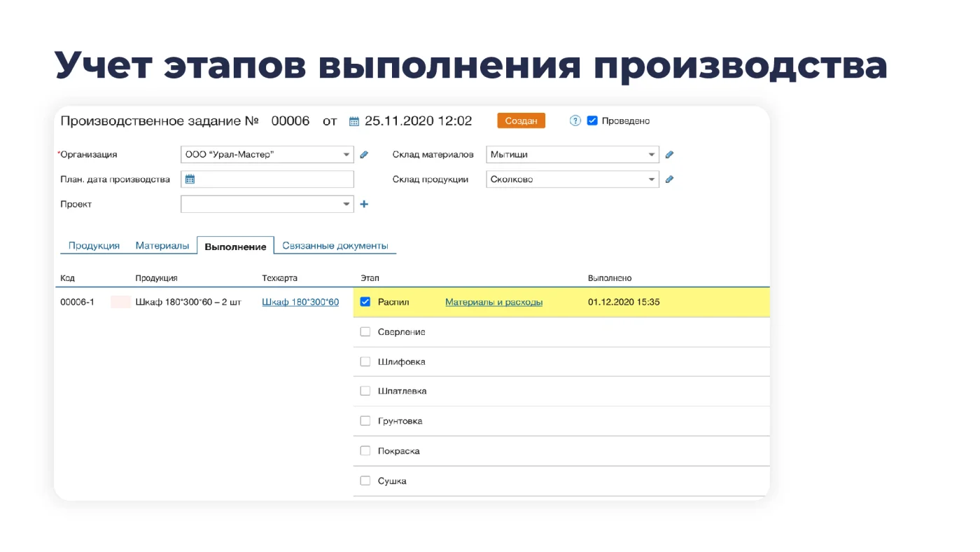The height and width of the screenshot is (552, 980).
Task: Select the Распил stage label
Action: [x=393, y=302]
